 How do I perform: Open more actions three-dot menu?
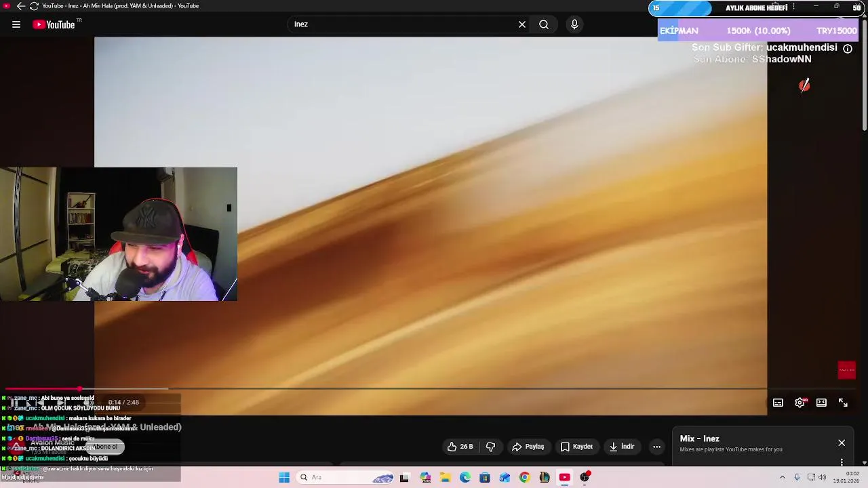(x=656, y=447)
